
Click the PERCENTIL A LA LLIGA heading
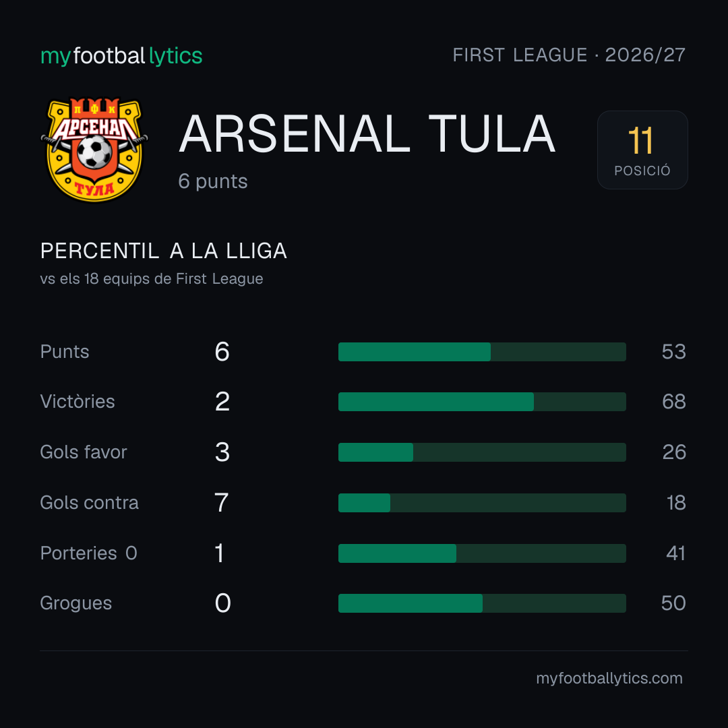click(163, 251)
